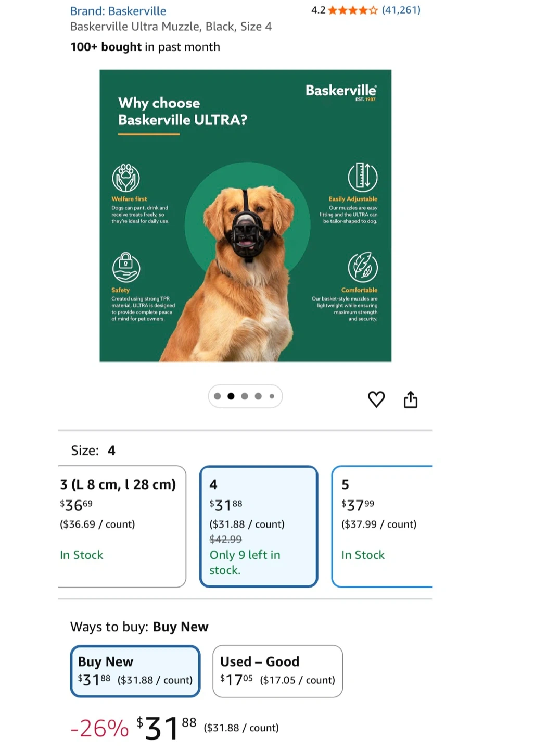
Task: Tap the Welfare first paw icon
Action: click(x=126, y=178)
